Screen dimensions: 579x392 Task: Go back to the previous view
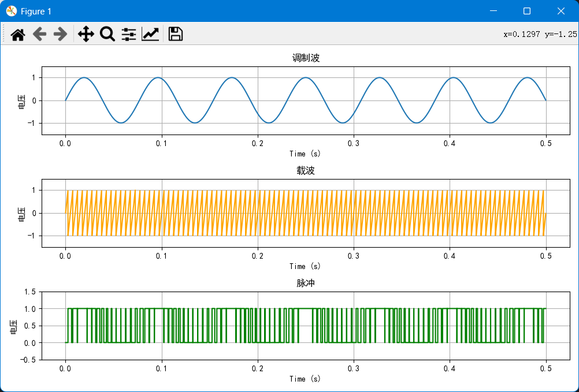[39, 34]
